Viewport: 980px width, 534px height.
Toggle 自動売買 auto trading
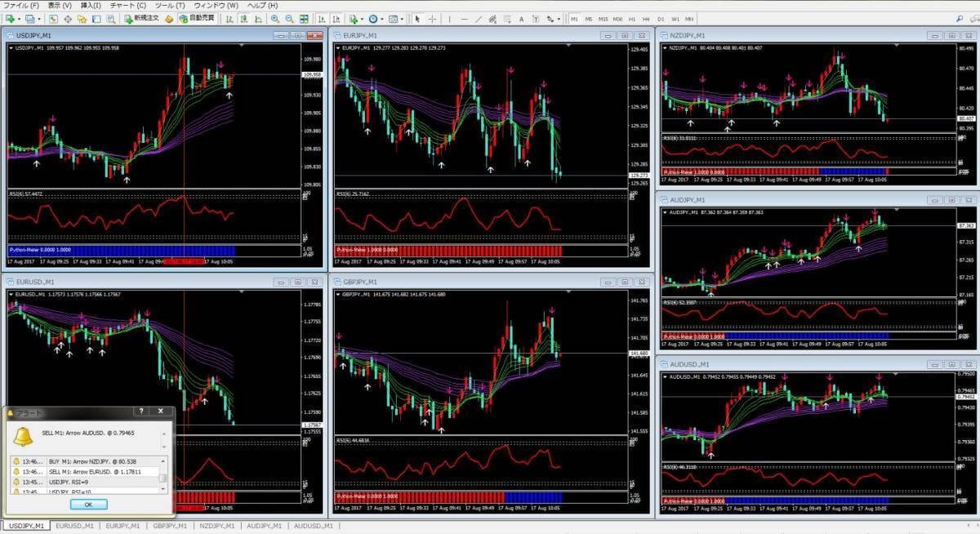[197, 19]
